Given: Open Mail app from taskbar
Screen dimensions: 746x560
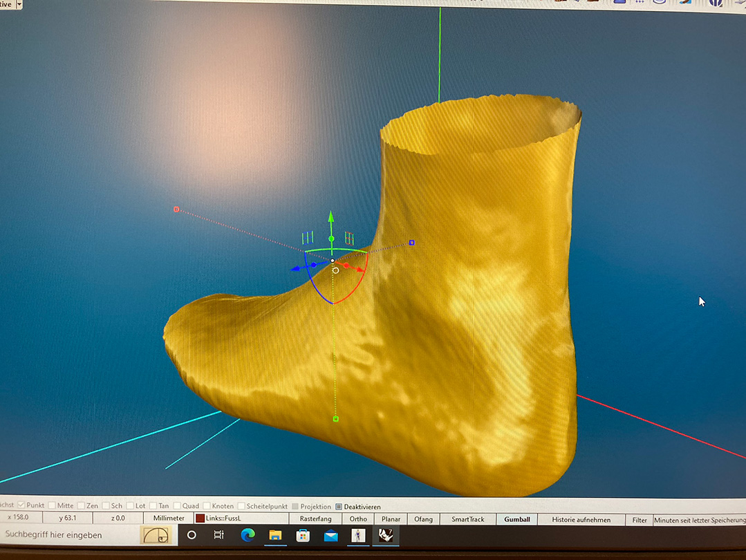Looking at the screenshot, I should [x=330, y=536].
